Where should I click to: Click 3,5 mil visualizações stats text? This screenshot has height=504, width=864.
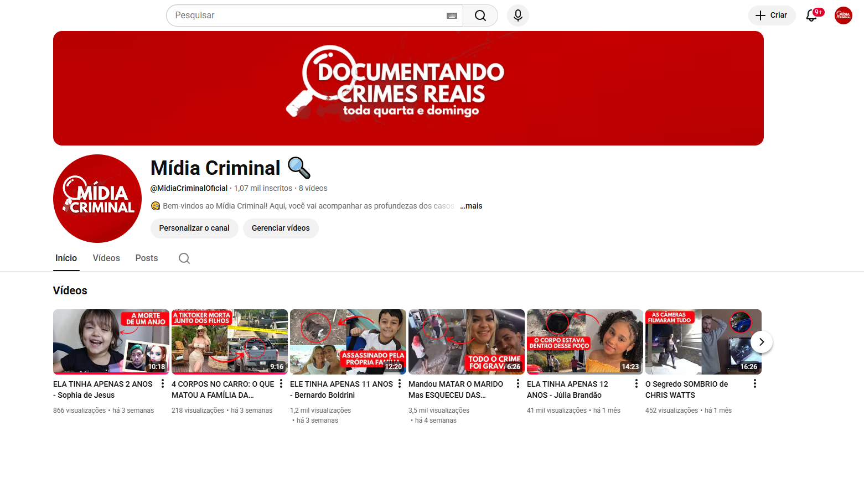439,411
